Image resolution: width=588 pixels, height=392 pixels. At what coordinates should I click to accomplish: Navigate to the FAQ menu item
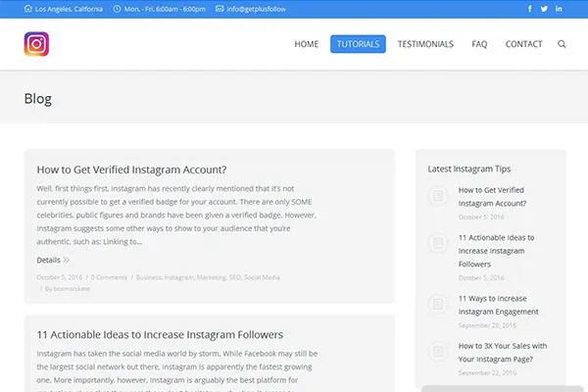point(479,44)
